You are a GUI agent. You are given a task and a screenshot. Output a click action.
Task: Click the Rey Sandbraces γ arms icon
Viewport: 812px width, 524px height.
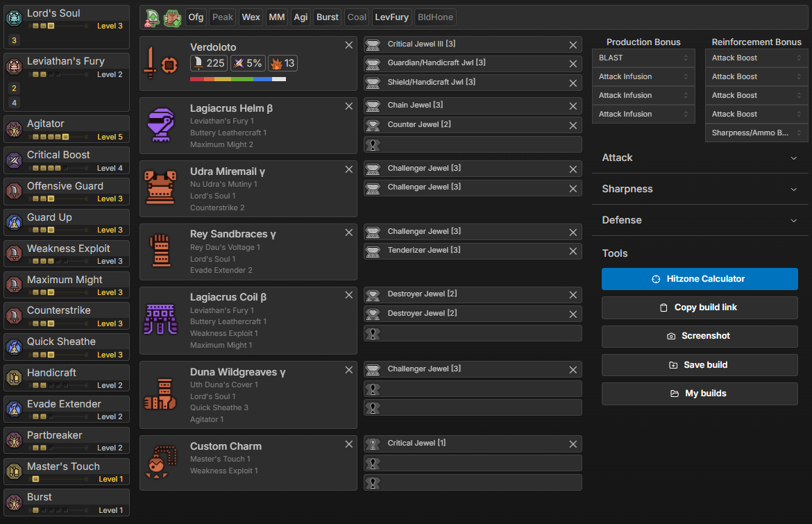pyautogui.click(x=160, y=251)
